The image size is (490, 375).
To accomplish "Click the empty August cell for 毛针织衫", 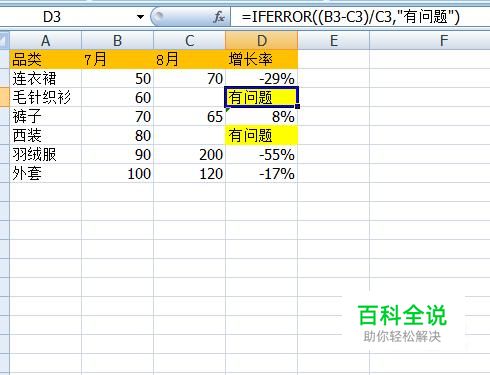I will [x=189, y=97].
